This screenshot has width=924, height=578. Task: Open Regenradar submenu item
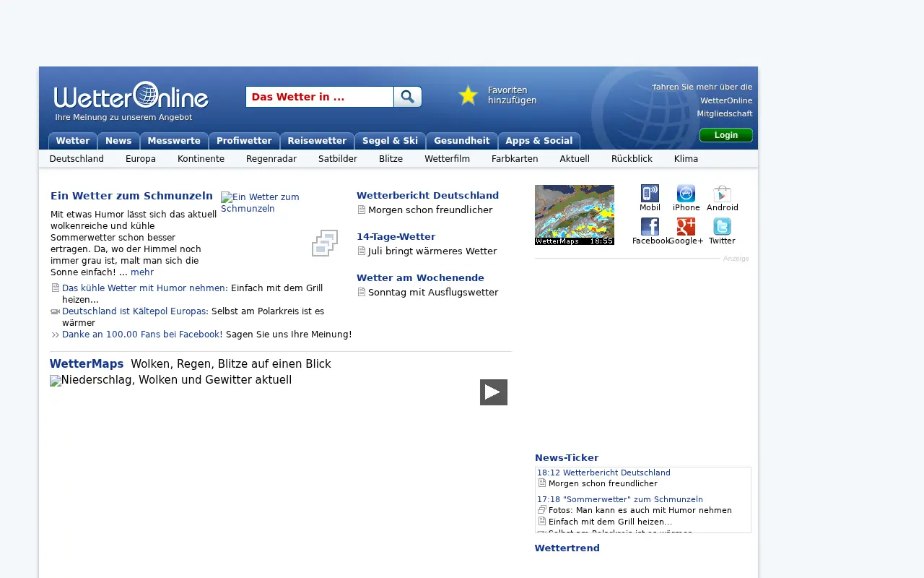(x=271, y=159)
